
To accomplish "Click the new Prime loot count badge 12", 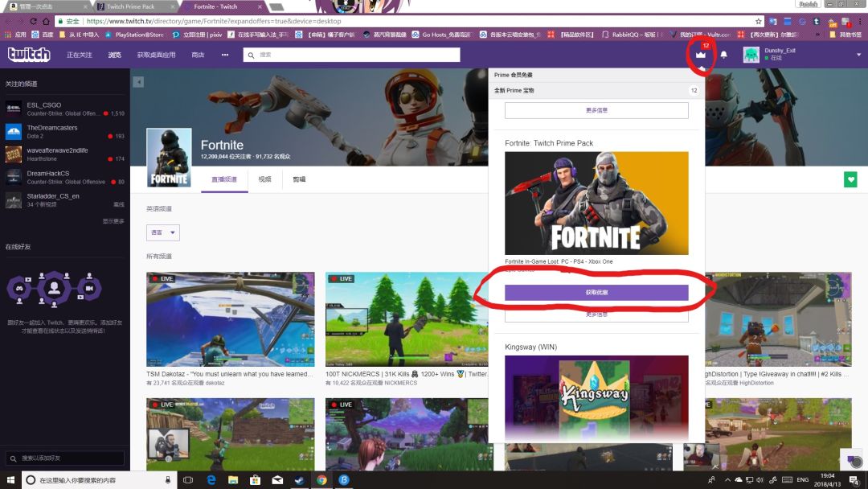I will [x=694, y=90].
